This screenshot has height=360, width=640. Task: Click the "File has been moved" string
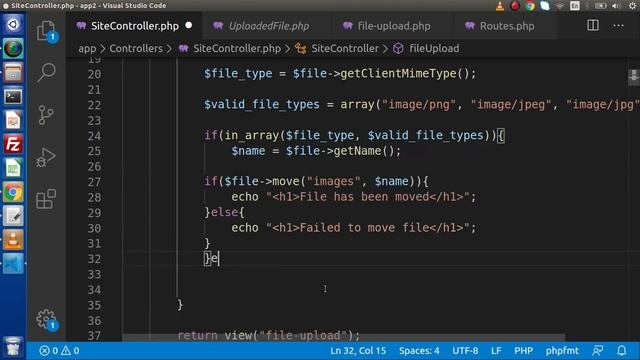[x=368, y=197]
